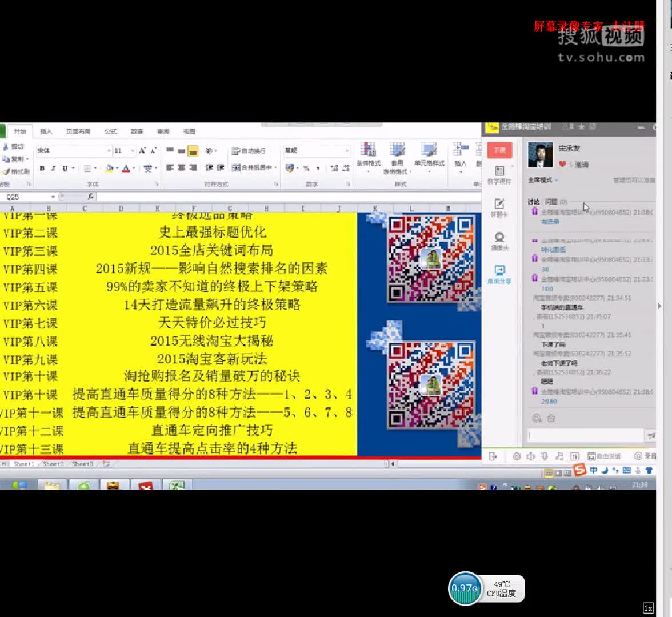This screenshot has height=617, width=672.
Task: Click the Cut (剪切) button
Action: click(13, 146)
